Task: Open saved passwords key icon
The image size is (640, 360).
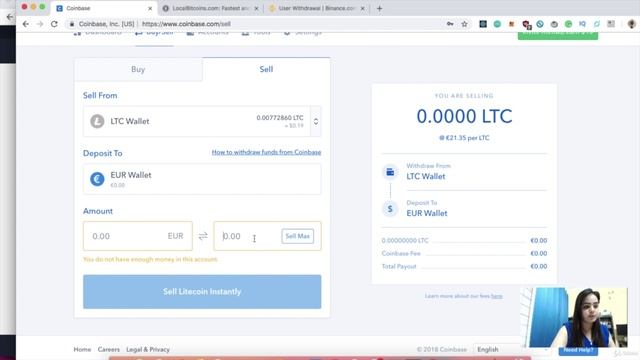Action: click(x=450, y=24)
